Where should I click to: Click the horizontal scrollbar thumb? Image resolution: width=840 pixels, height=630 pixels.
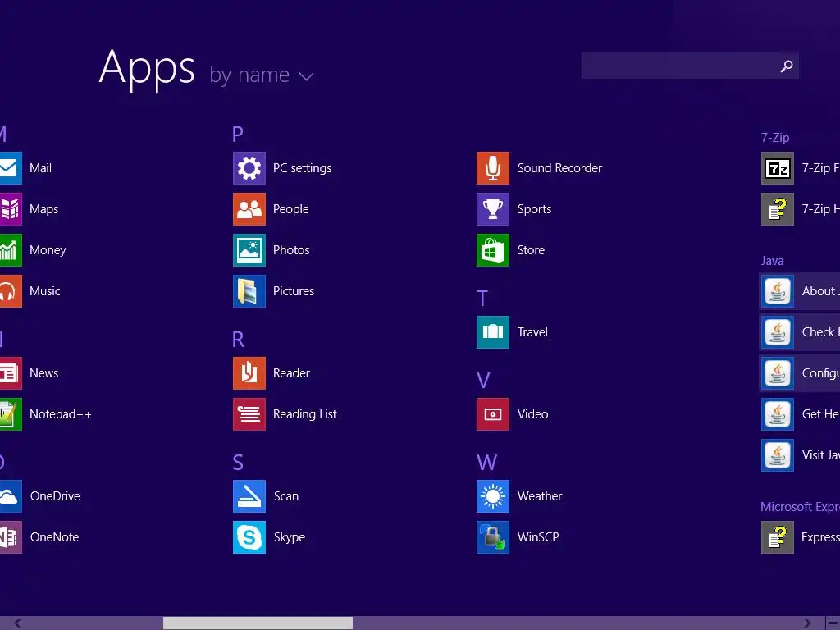pos(258,623)
